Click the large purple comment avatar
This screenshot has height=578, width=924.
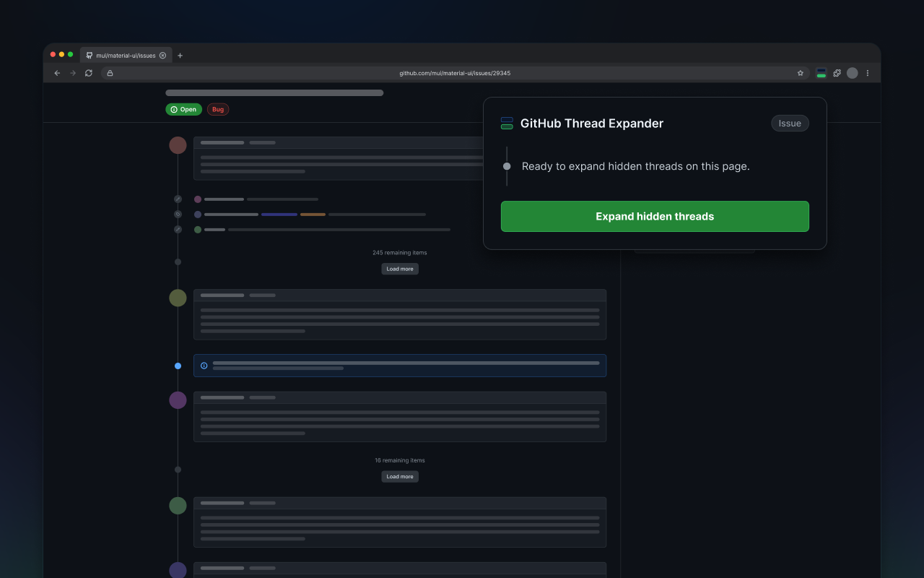click(178, 400)
